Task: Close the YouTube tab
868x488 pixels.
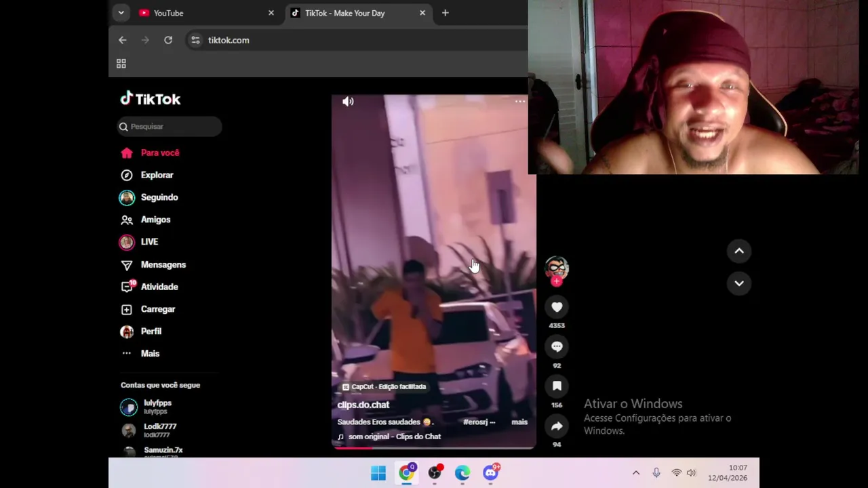Action: pyautogui.click(x=271, y=13)
